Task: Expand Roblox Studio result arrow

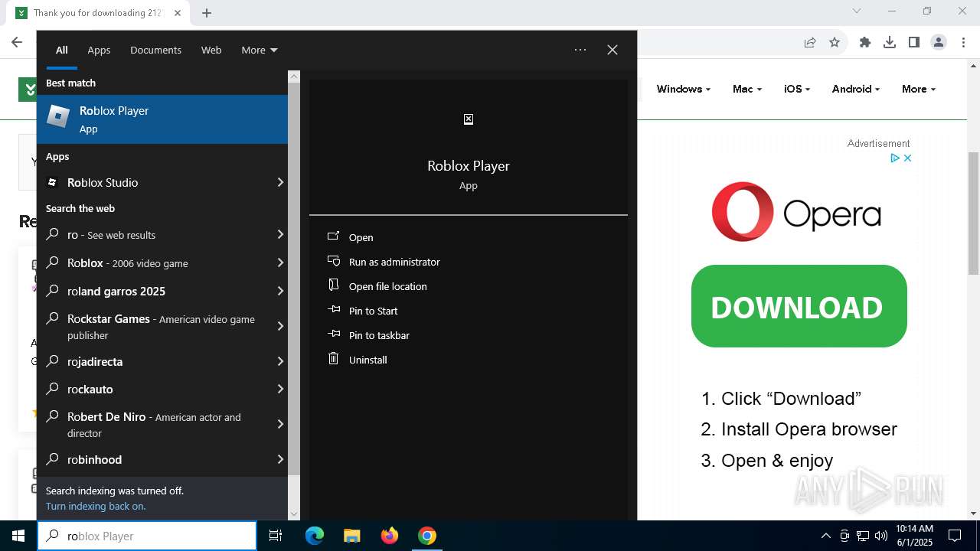Action: click(x=280, y=182)
